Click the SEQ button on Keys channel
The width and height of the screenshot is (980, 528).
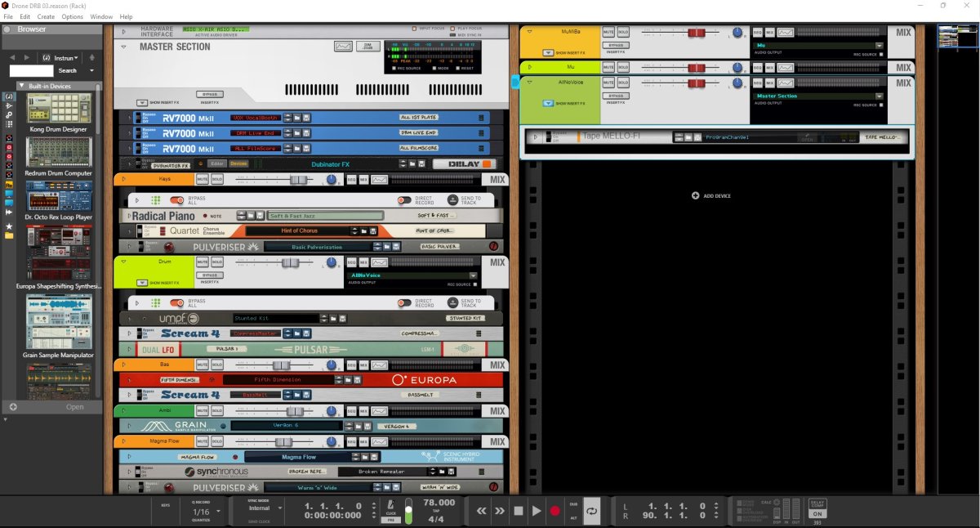pos(352,179)
